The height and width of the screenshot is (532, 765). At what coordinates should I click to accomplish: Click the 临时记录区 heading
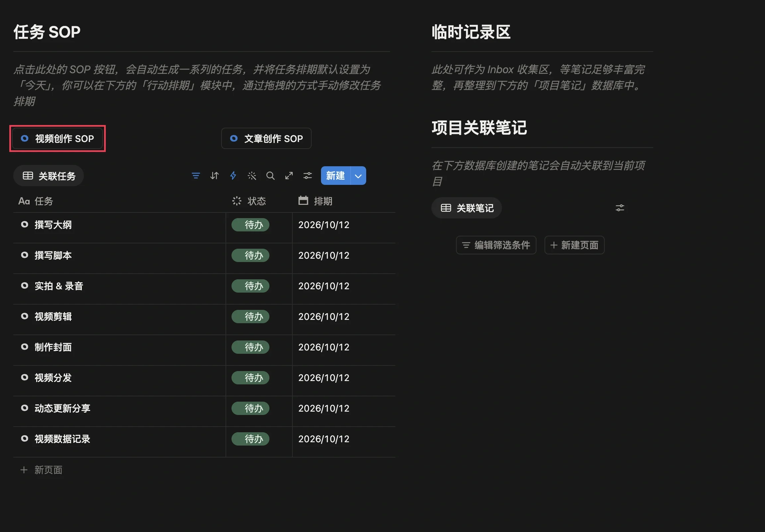pos(471,32)
